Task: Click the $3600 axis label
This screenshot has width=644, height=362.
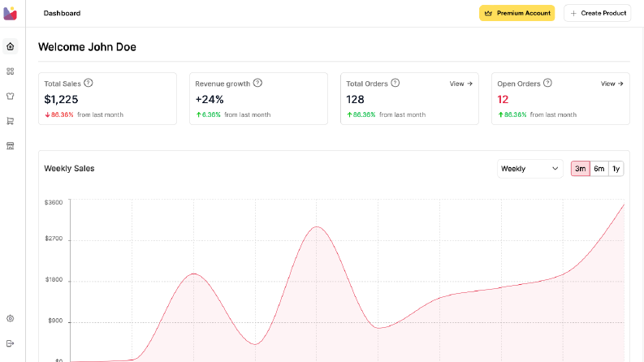Action: [x=54, y=202]
